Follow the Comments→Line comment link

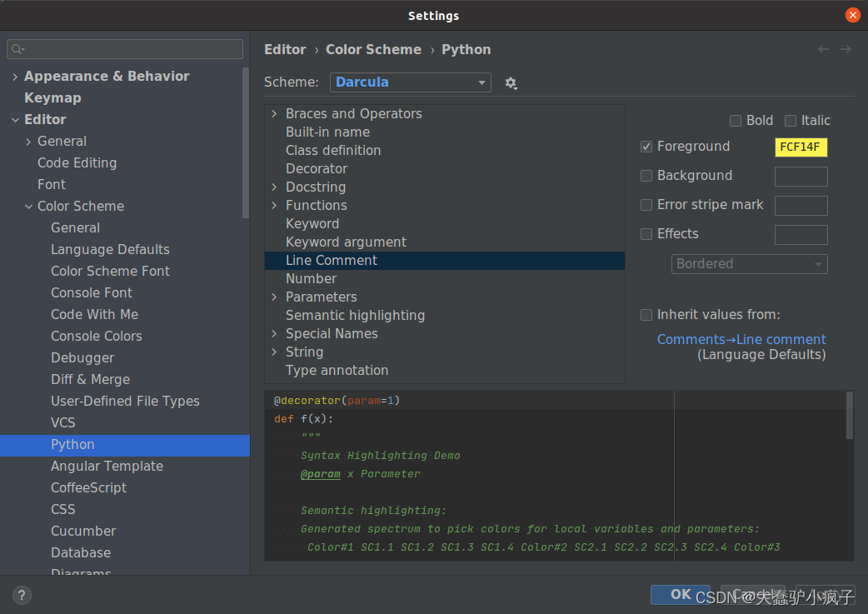pos(741,339)
